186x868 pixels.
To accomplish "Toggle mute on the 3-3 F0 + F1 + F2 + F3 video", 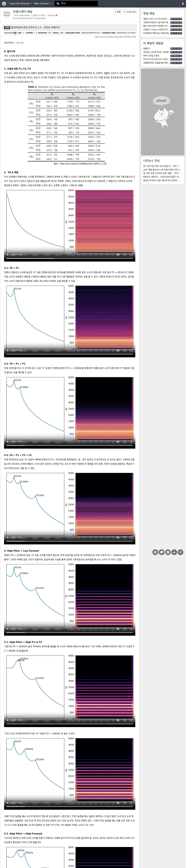I will pyautogui.click(x=117, y=537).
